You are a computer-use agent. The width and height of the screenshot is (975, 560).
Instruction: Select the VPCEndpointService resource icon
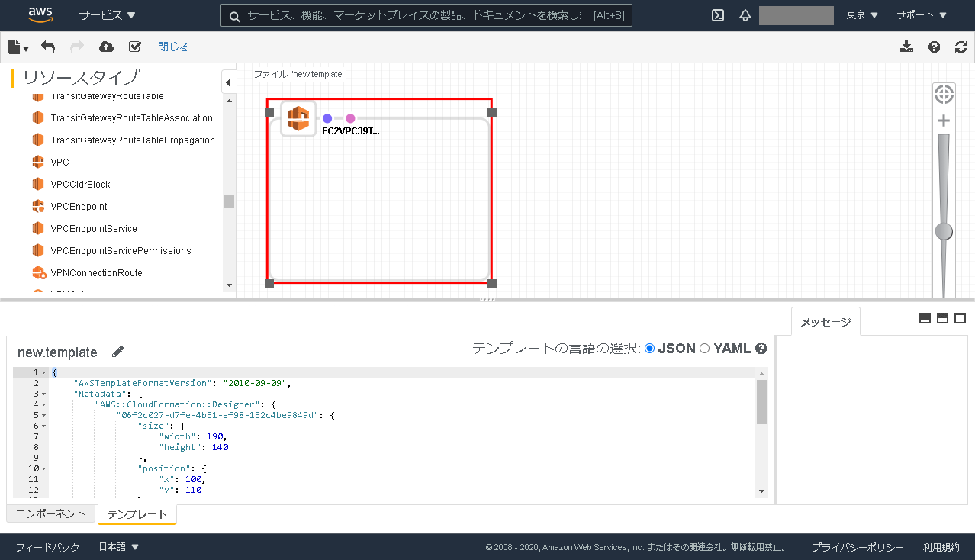pyautogui.click(x=38, y=228)
